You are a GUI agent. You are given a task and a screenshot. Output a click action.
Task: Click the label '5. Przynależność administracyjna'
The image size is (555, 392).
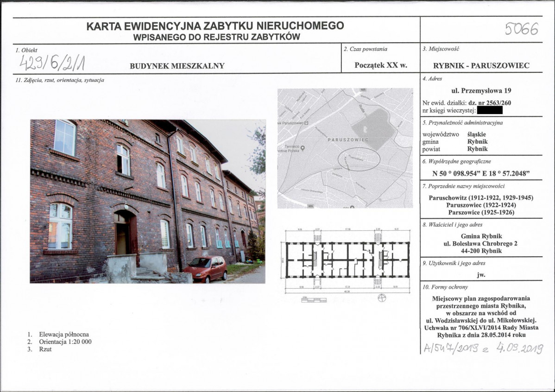463,123
